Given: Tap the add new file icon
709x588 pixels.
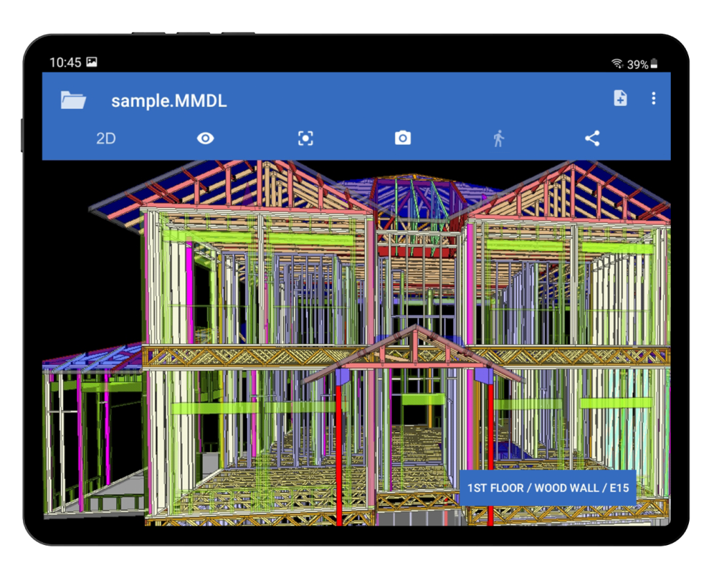Looking at the screenshot, I should pyautogui.click(x=620, y=98).
